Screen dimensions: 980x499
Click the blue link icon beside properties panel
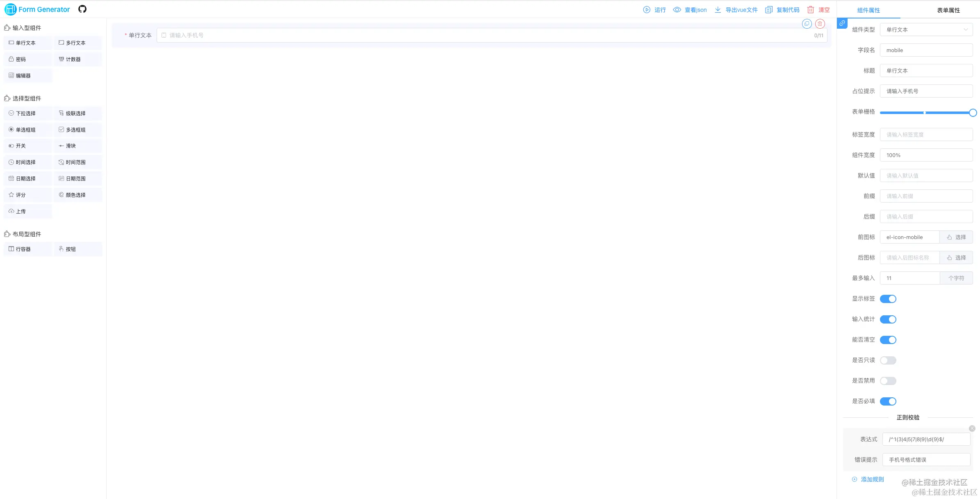[842, 23]
